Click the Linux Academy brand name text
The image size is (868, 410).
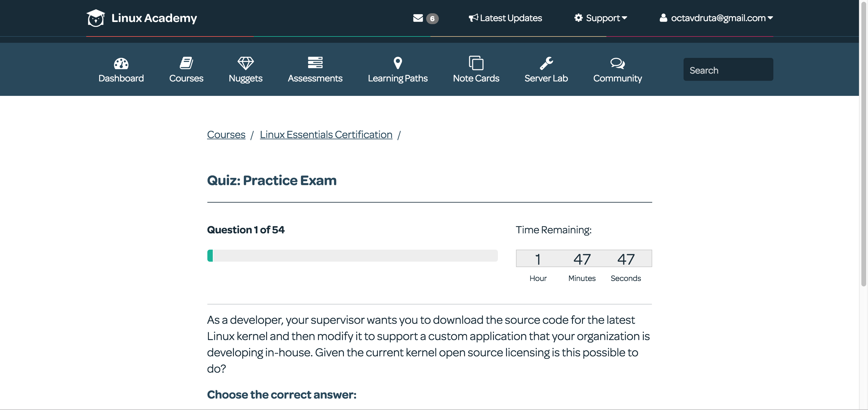[154, 18]
